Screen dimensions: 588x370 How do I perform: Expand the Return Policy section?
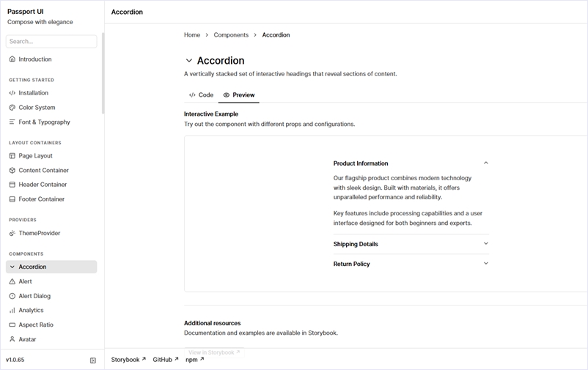click(485, 264)
